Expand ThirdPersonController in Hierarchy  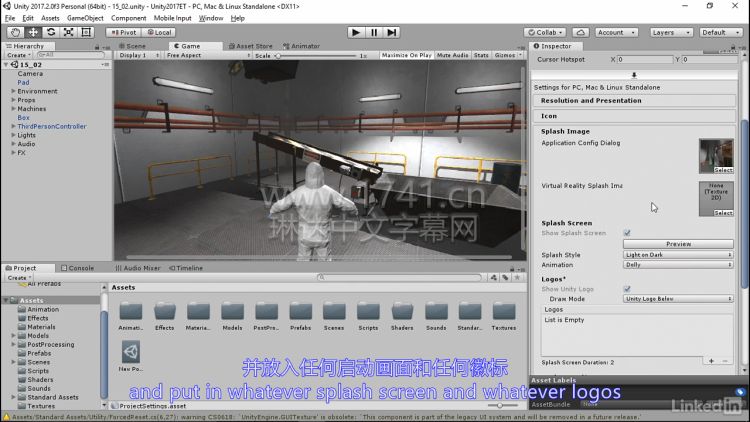pos(13,126)
